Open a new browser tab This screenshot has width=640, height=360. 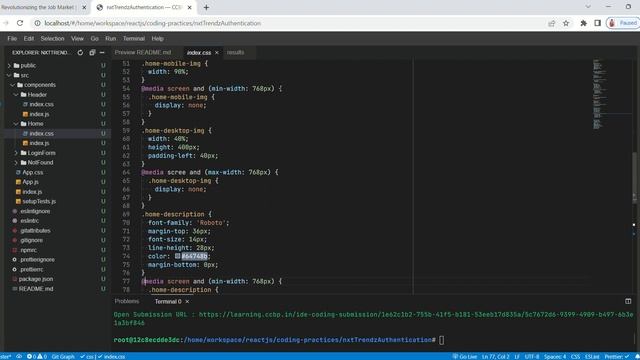coord(206,7)
